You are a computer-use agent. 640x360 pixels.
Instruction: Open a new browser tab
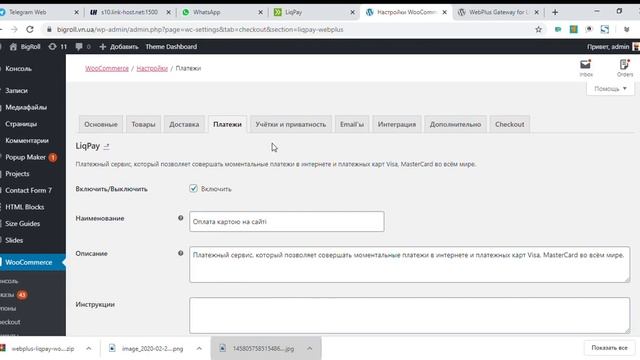coord(555,12)
